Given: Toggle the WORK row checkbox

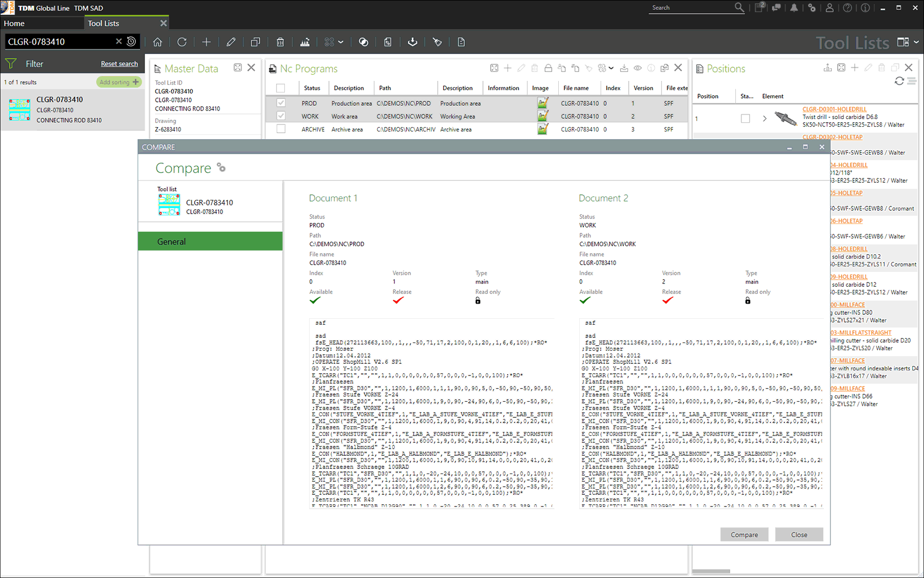Looking at the screenshot, I should tap(281, 116).
